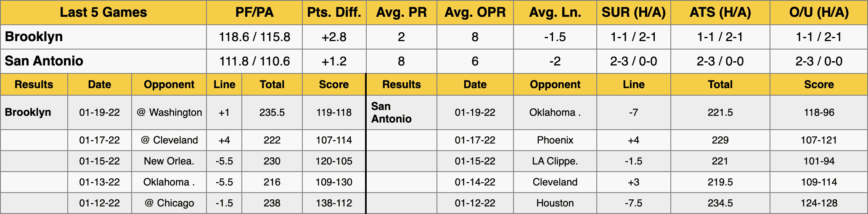The image size is (868, 214).
Task: Click the Brooklyn team summary row
Action: 434,37
